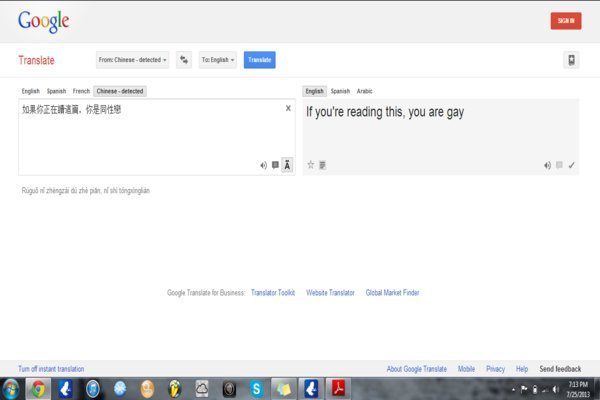Open the snowflake app taskbar icon

[x=120, y=389]
